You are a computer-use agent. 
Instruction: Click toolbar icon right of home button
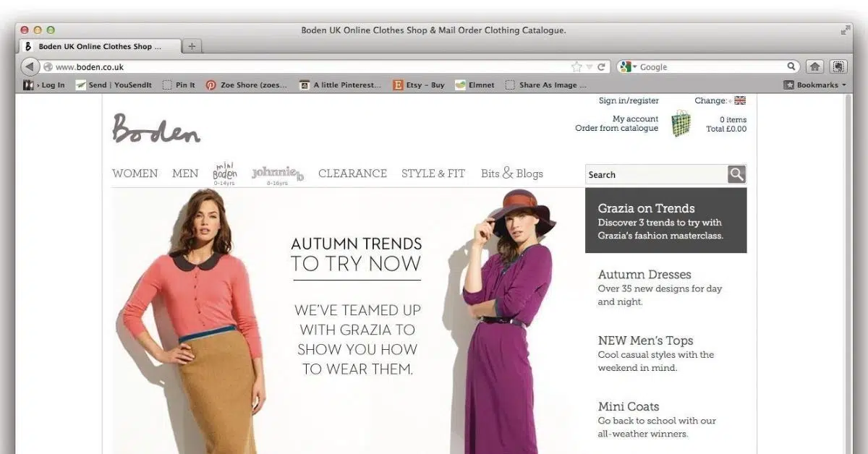tap(838, 67)
